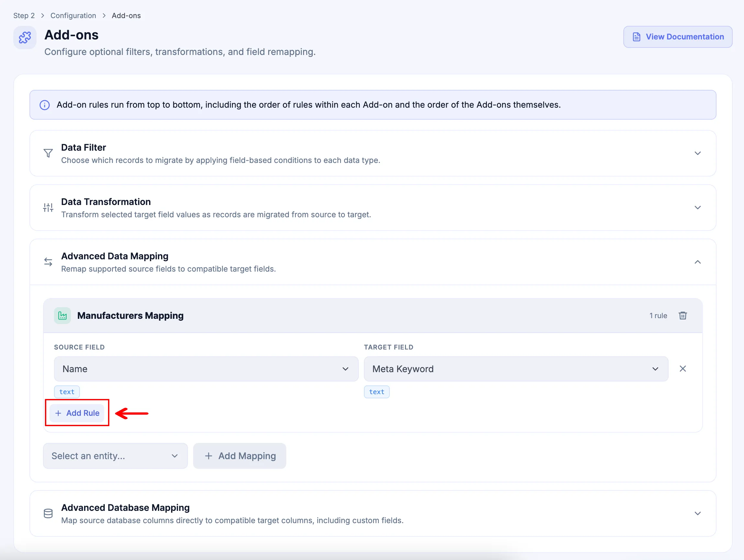Click the TARGET FIELD label

pos(388,347)
